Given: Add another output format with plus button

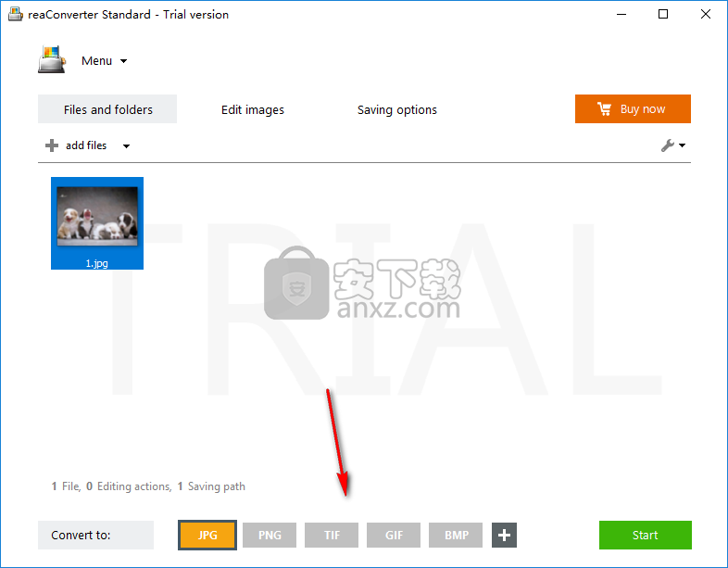Looking at the screenshot, I should (504, 535).
